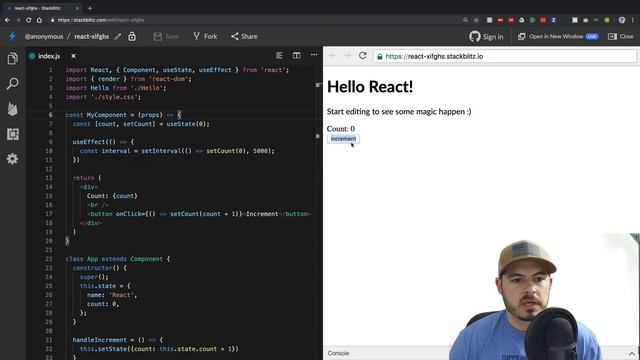Image resolution: width=640 pixels, height=360 pixels.
Task: Bookmark page with star icon
Action: 476,20
